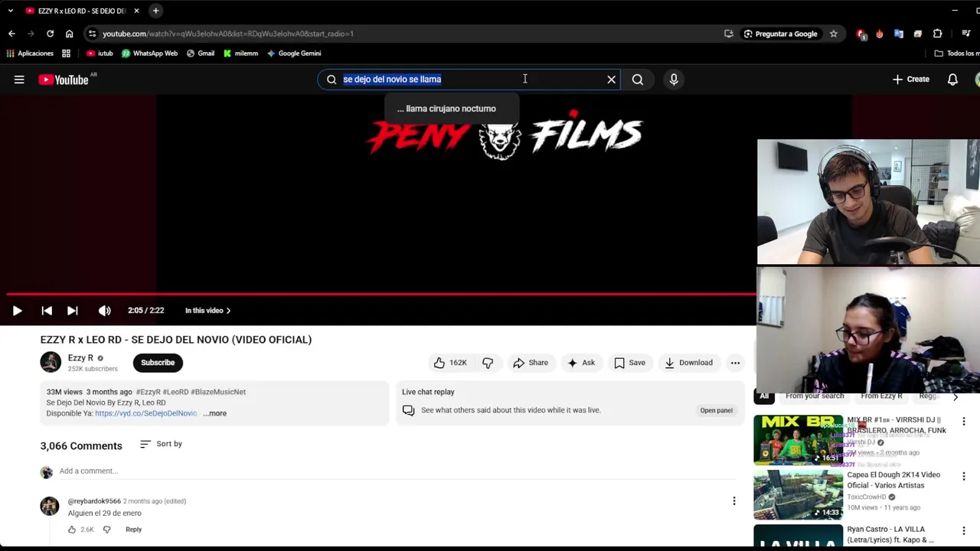Share the video

pos(530,363)
